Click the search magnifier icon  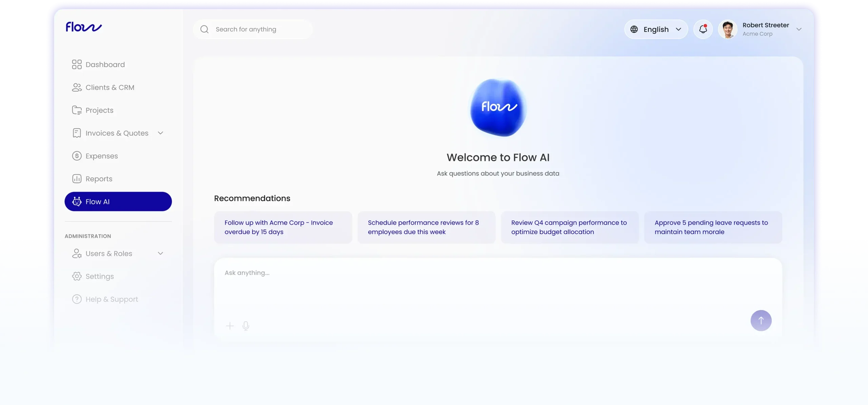pyautogui.click(x=204, y=29)
